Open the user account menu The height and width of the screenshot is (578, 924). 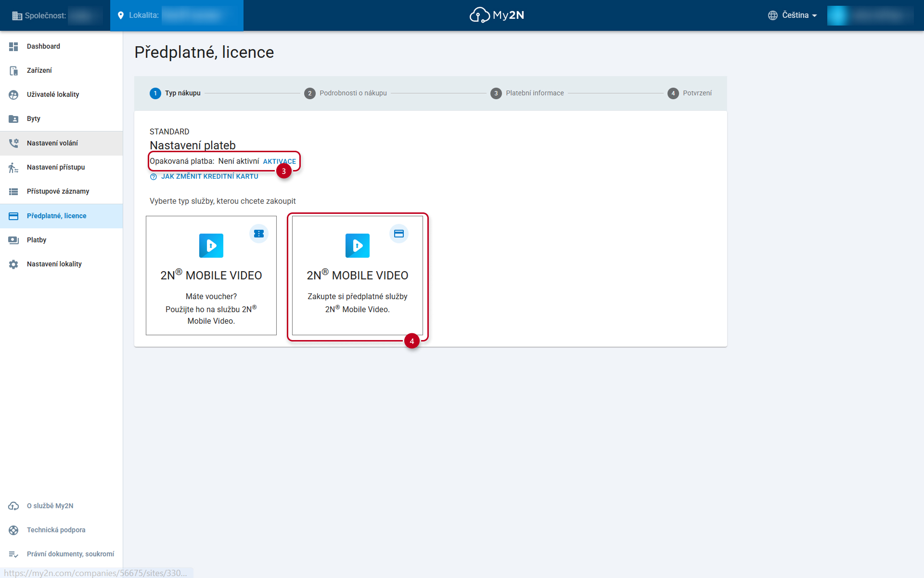click(x=870, y=15)
